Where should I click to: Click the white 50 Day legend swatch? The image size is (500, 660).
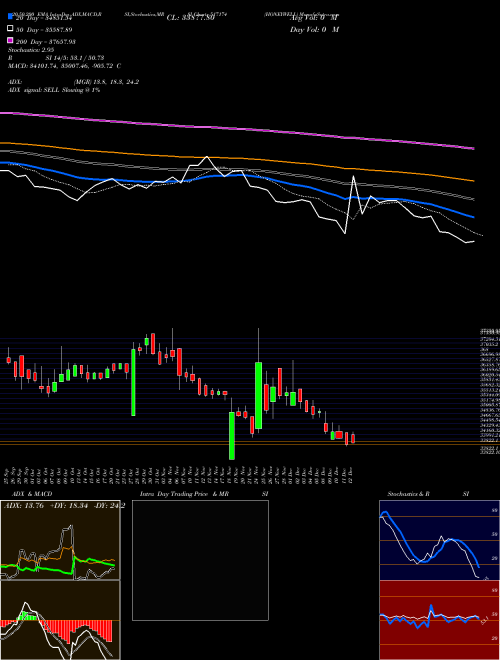(11, 29)
